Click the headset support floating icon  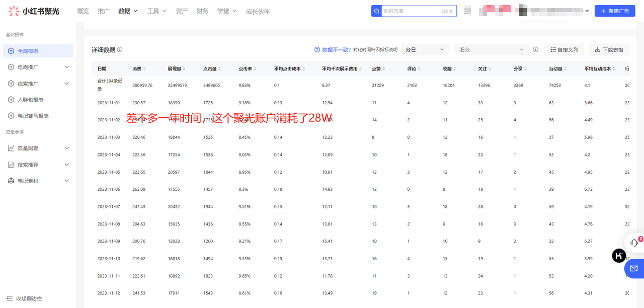pos(635,242)
